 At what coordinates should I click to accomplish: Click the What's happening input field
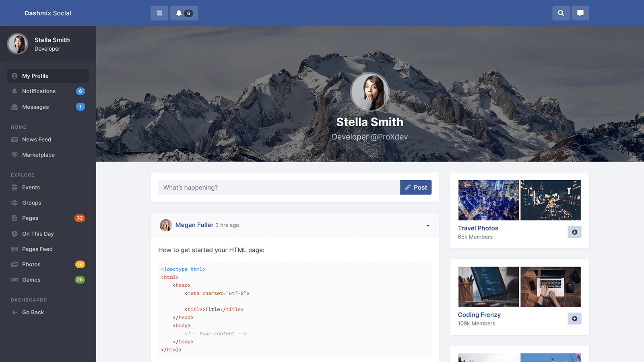click(279, 187)
